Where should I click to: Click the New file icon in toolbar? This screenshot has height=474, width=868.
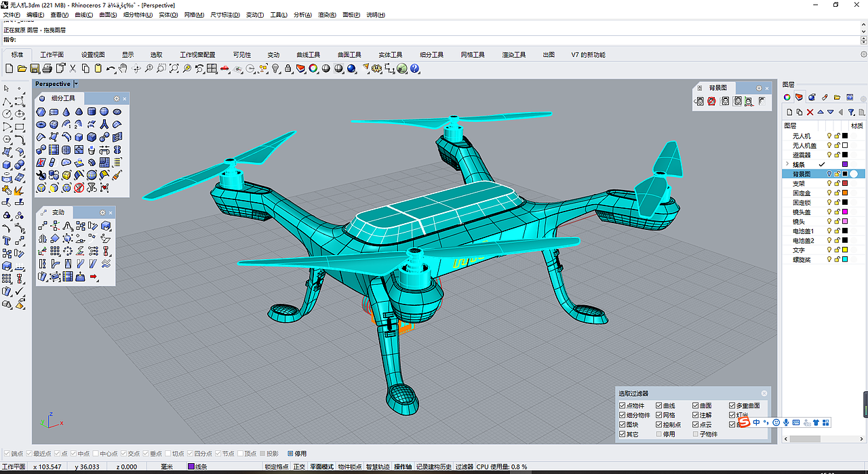coord(9,68)
